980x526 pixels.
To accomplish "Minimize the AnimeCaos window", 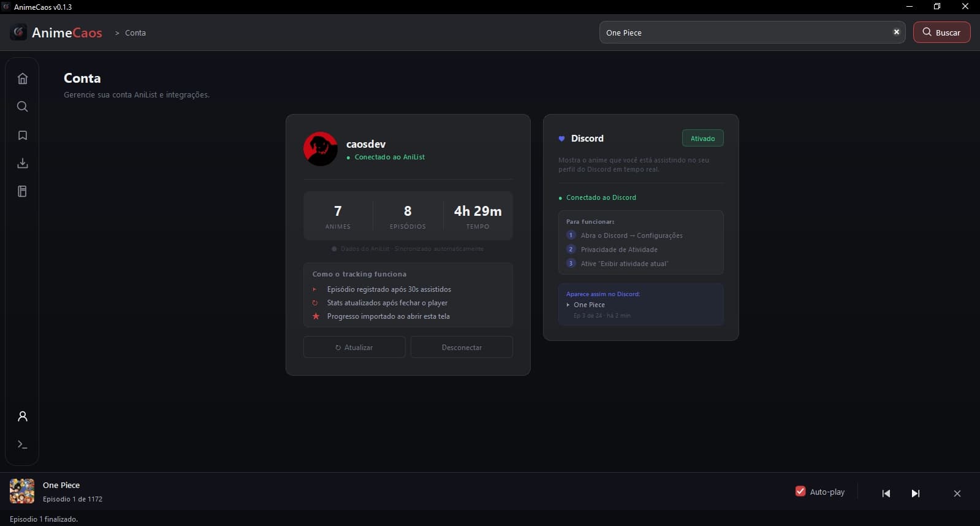I will pos(909,7).
